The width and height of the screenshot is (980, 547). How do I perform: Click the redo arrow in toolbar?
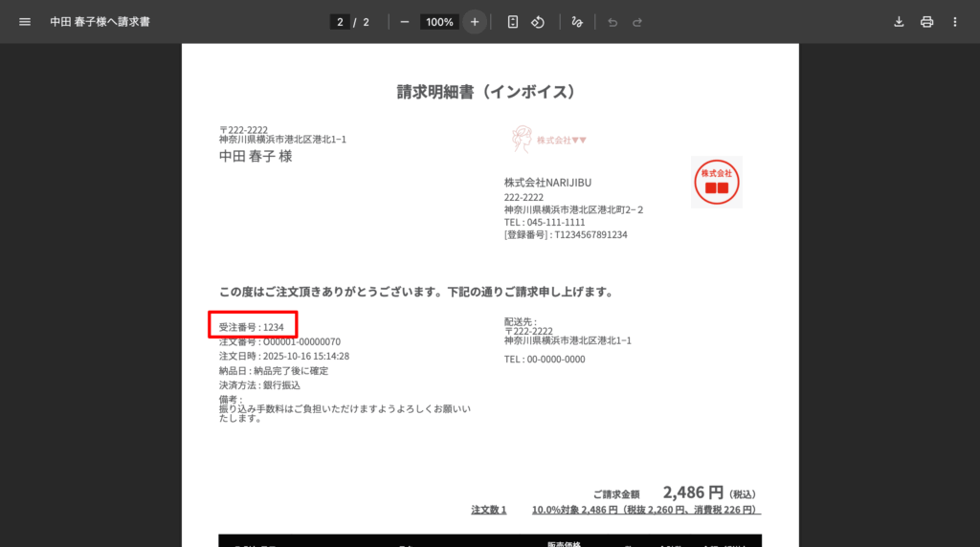pos(637,22)
